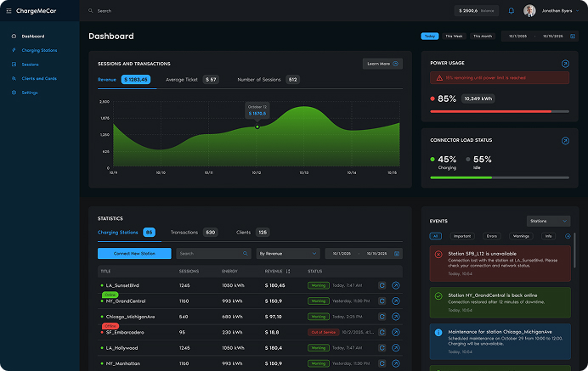Sort table by Revenue column icon
Image resolution: width=588 pixels, height=371 pixels.
point(288,271)
